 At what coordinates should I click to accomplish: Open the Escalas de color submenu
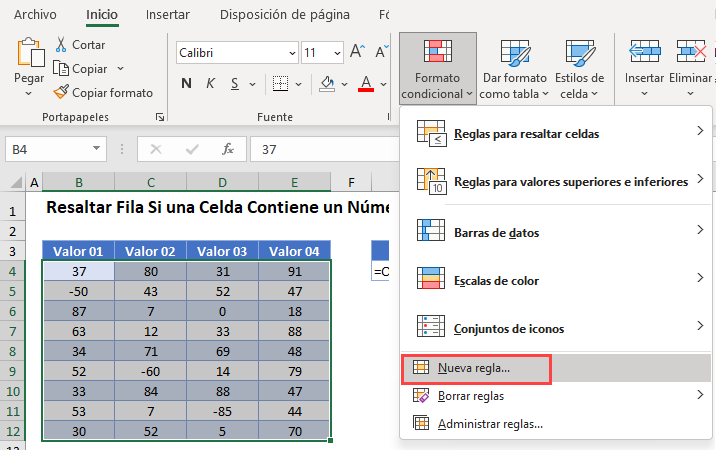click(556, 280)
